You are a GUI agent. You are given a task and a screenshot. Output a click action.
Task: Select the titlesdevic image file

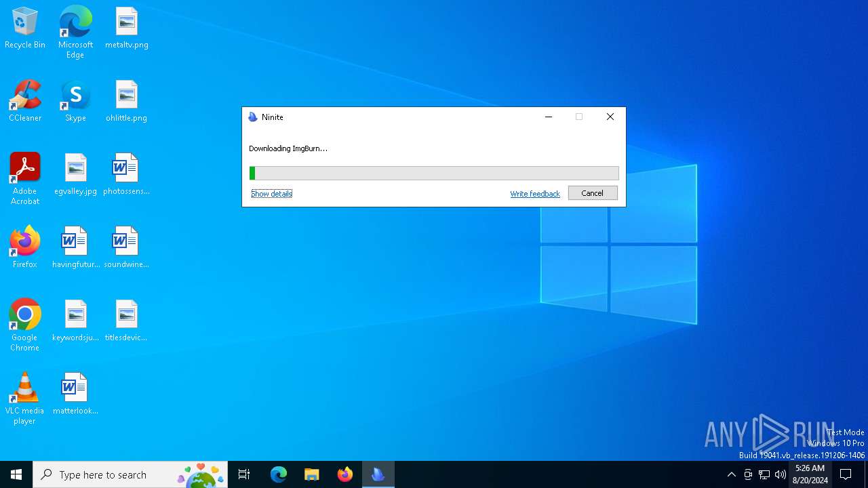pyautogui.click(x=127, y=321)
